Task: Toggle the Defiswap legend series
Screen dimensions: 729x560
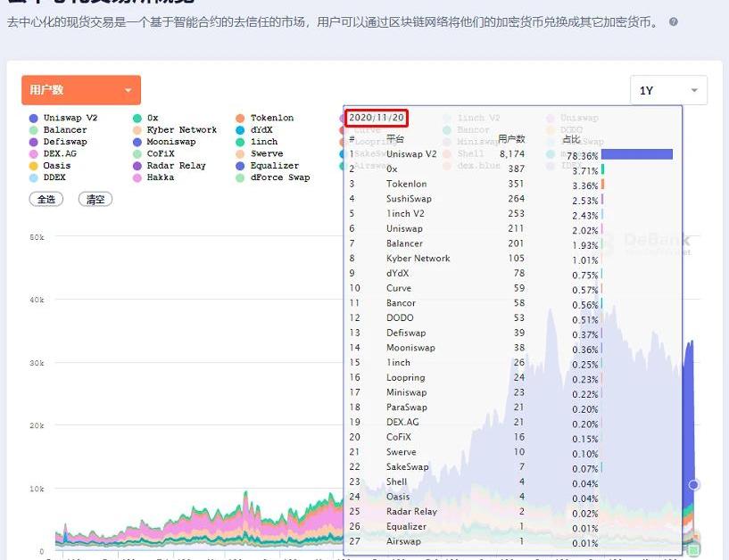Action: click(x=58, y=142)
